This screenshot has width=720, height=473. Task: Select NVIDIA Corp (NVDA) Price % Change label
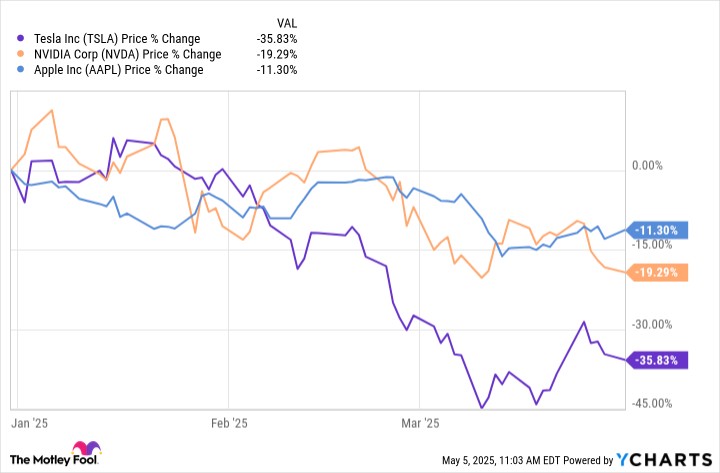(x=128, y=54)
